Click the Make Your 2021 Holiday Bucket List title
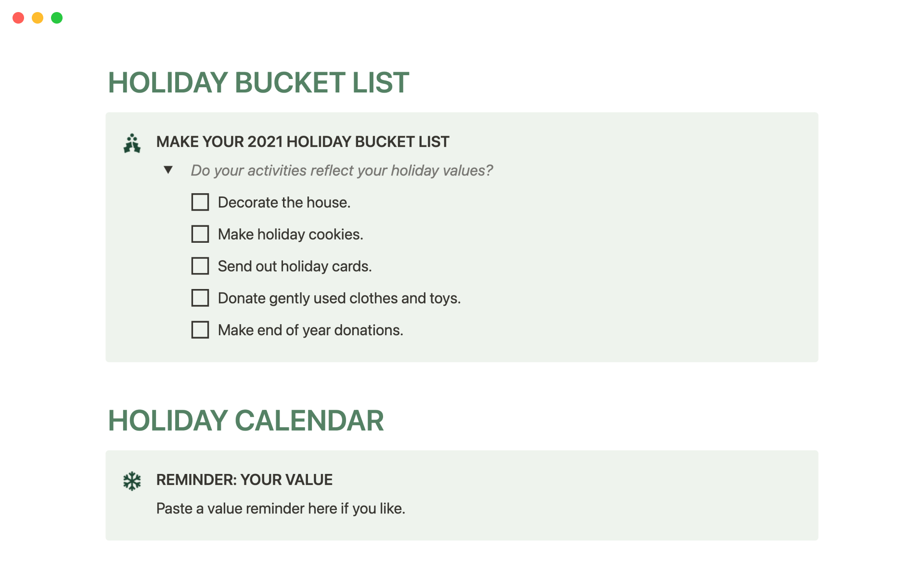Screen dimensions: 924x578 (x=303, y=142)
